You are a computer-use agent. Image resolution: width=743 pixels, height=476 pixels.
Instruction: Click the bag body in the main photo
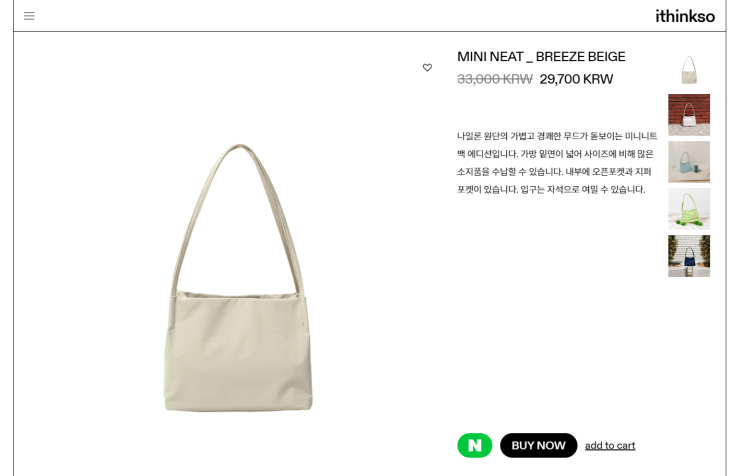[x=238, y=353]
